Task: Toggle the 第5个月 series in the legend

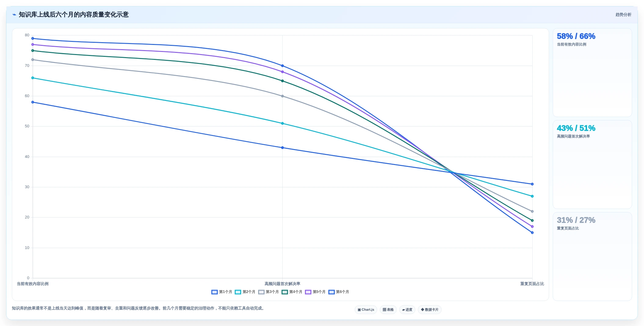Action: (x=315, y=292)
